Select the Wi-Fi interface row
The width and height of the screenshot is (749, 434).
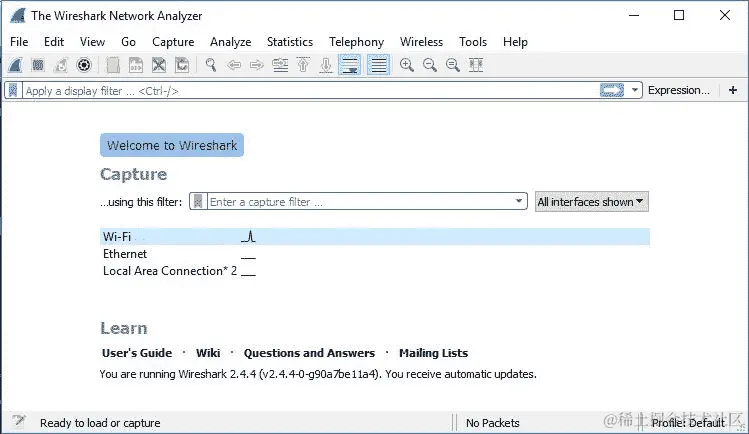coord(375,236)
